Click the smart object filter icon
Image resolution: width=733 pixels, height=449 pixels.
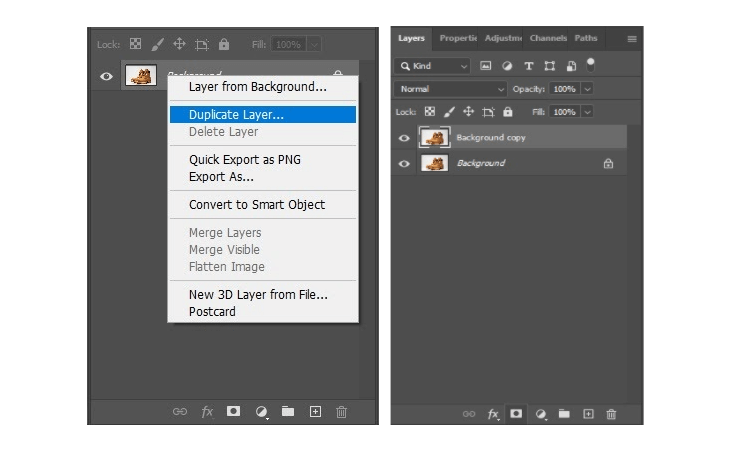571,66
